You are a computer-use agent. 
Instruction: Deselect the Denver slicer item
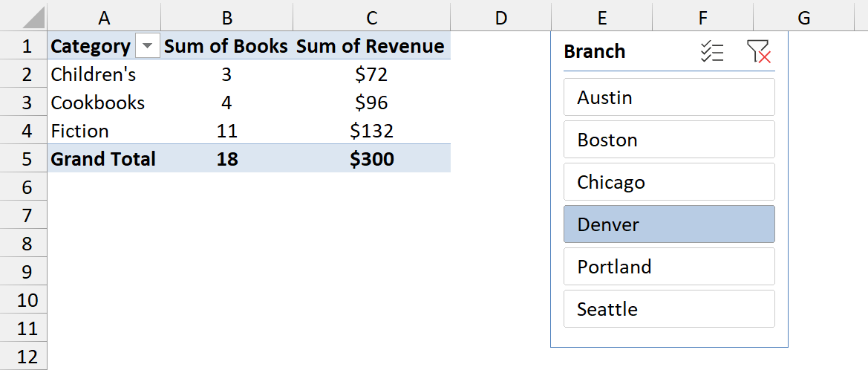click(669, 224)
